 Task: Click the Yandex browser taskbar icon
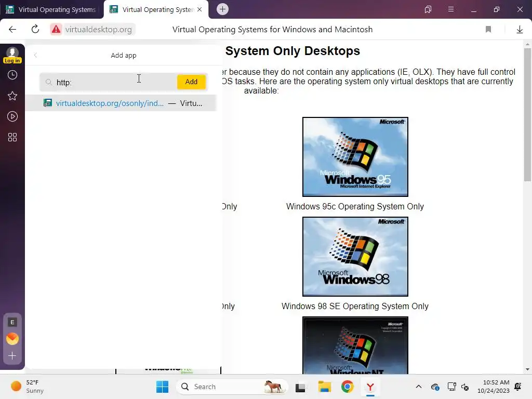370,387
